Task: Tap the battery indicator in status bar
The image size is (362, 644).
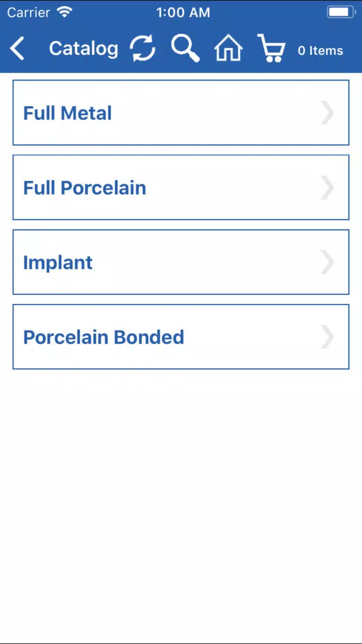Action: (x=342, y=12)
